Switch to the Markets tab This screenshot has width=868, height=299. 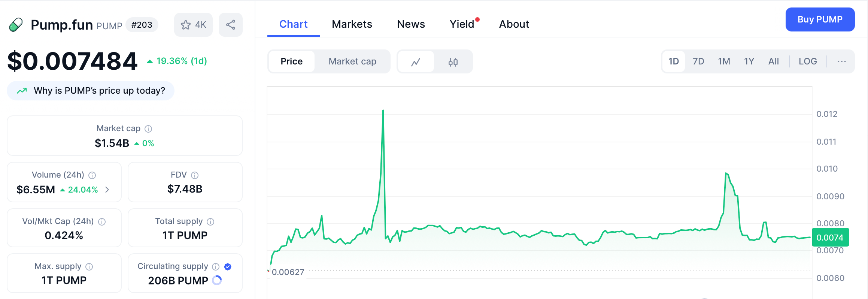click(352, 24)
